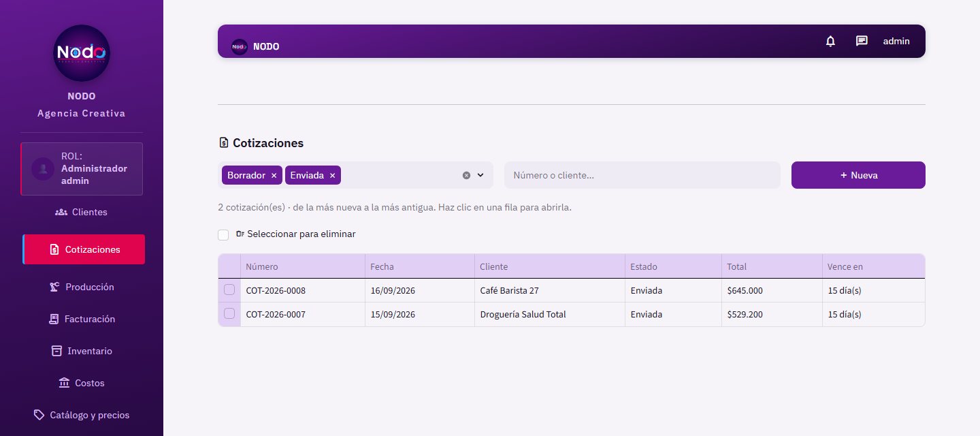Screen dimensions: 980x436
Task: Sort by Estado column header
Action: [x=674, y=266]
